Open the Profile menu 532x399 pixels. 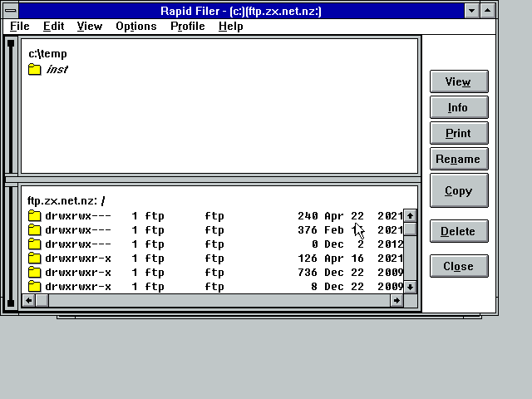click(x=188, y=26)
